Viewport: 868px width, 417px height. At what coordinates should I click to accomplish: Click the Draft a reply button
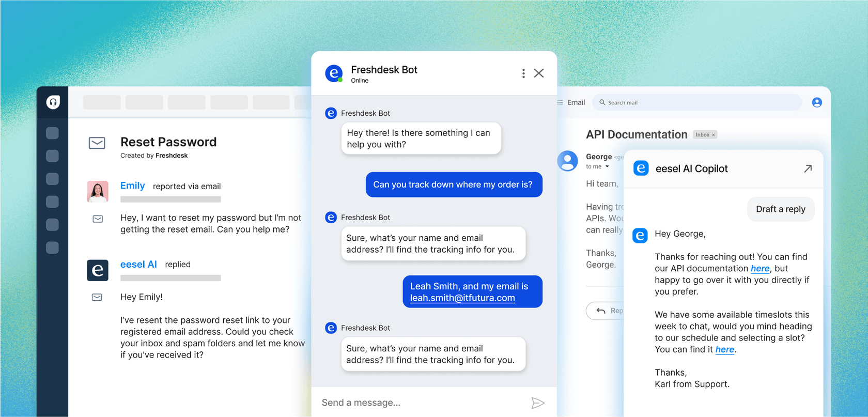point(780,209)
